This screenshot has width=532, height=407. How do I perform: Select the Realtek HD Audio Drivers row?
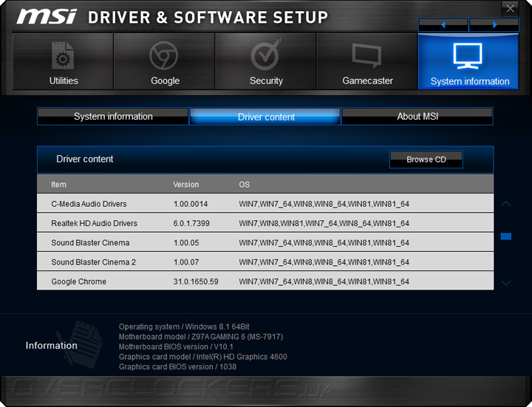(x=265, y=223)
